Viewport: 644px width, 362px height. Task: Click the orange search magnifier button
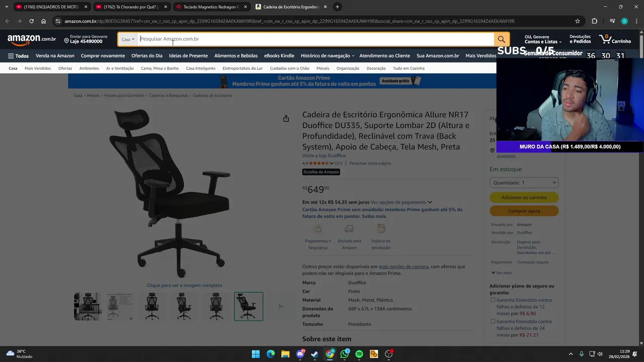[x=502, y=39]
